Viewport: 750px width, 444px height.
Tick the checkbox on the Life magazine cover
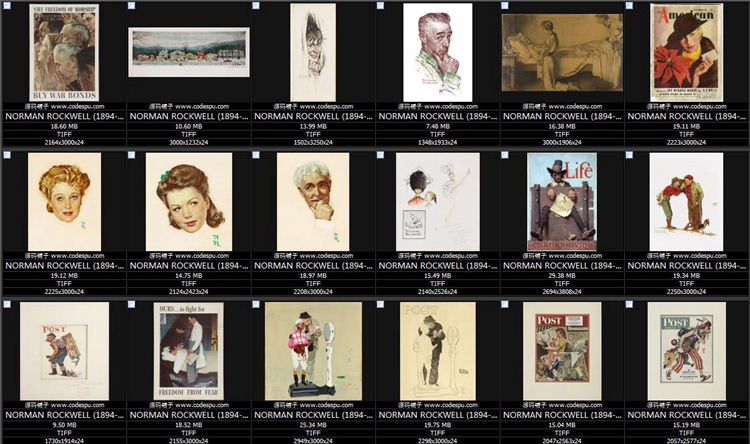click(x=505, y=155)
